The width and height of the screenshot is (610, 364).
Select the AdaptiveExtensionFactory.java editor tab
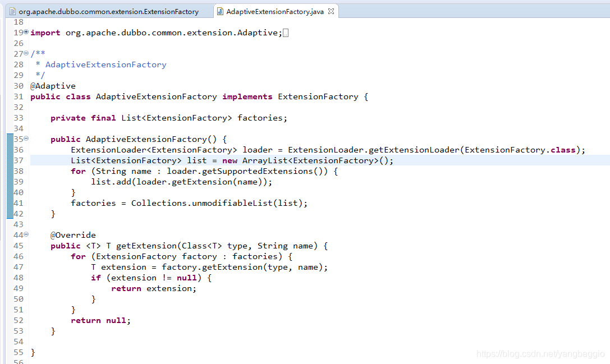click(274, 12)
